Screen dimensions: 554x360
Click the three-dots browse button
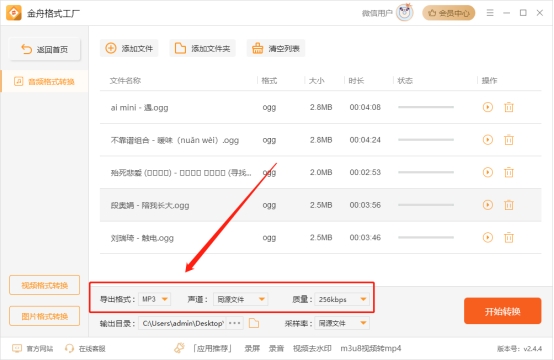point(235,323)
